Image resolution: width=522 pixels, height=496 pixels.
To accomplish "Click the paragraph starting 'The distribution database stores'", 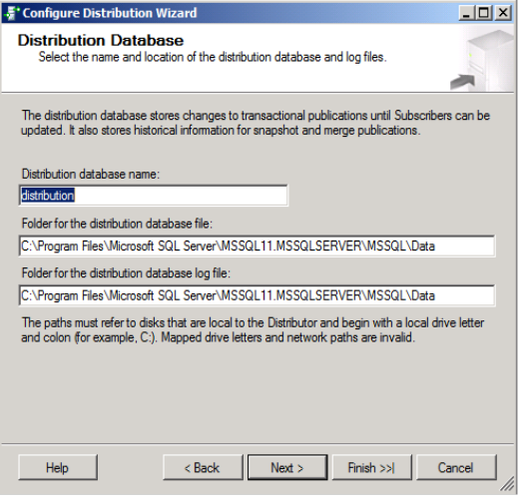I will point(256,123).
